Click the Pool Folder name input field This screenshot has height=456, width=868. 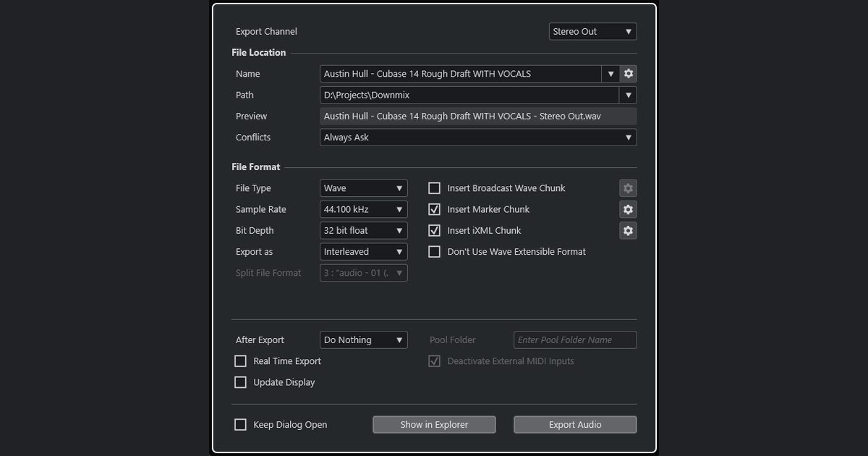coord(575,340)
